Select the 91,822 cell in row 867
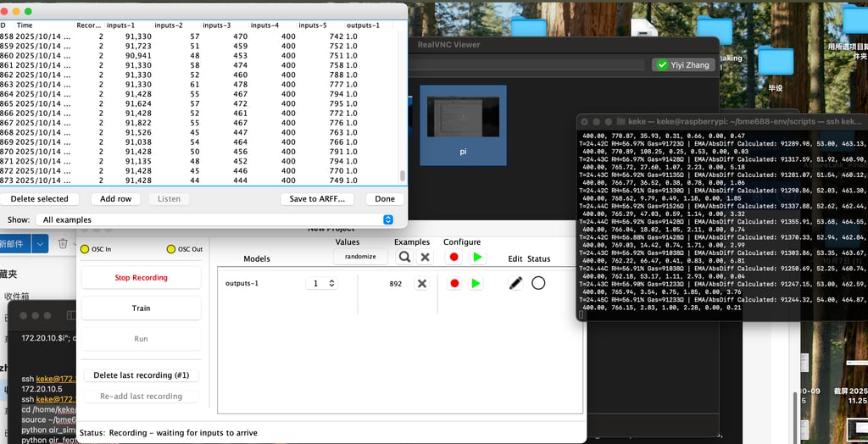Screen dimensions: 868x444 click(x=138, y=123)
